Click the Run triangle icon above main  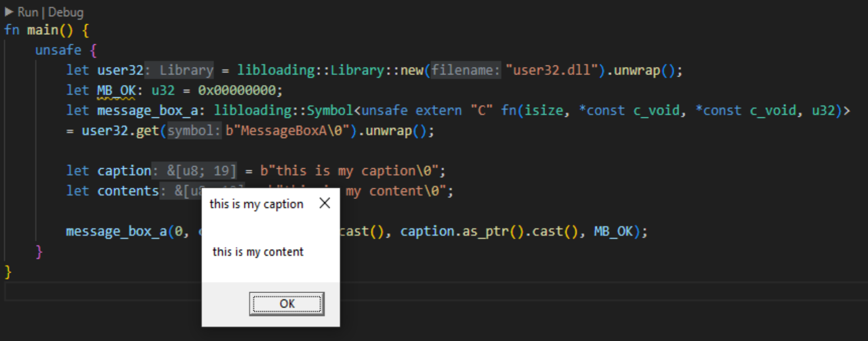[x=9, y=12]
